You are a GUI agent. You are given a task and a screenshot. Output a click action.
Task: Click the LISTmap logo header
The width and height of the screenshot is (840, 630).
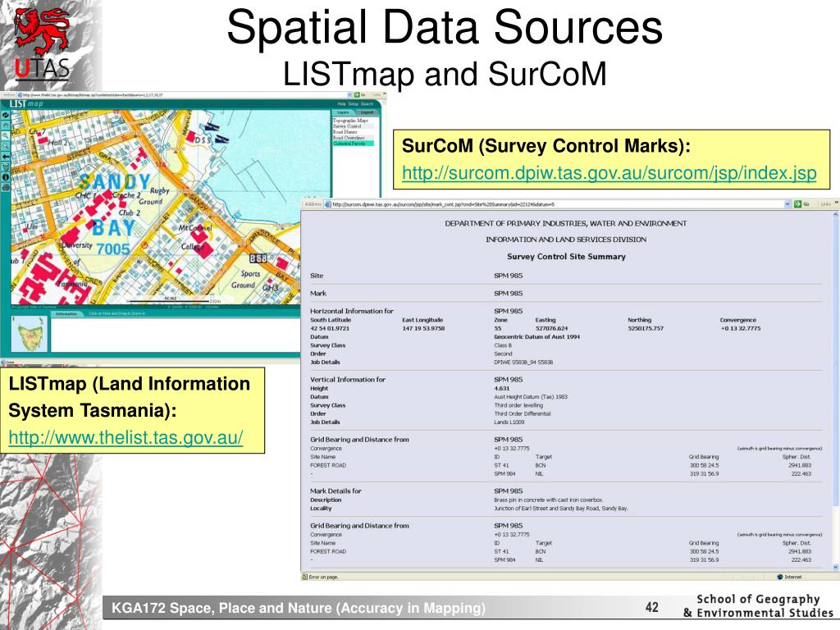(26, 103)
